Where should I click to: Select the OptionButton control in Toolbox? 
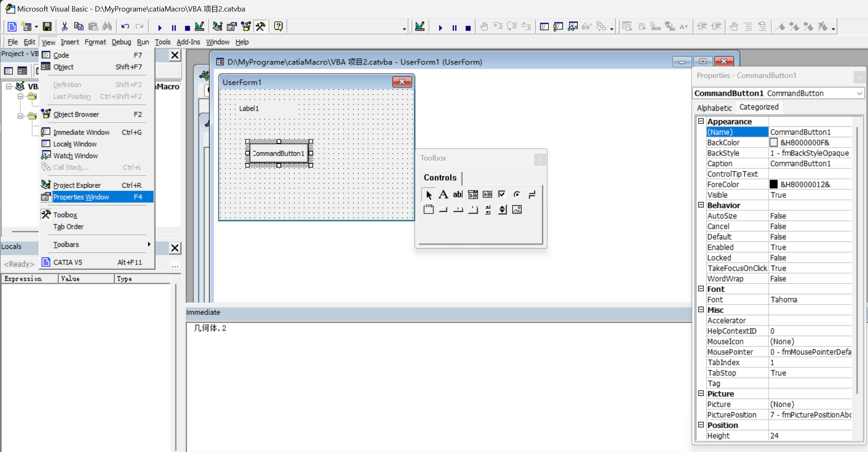tap(517, 195)
